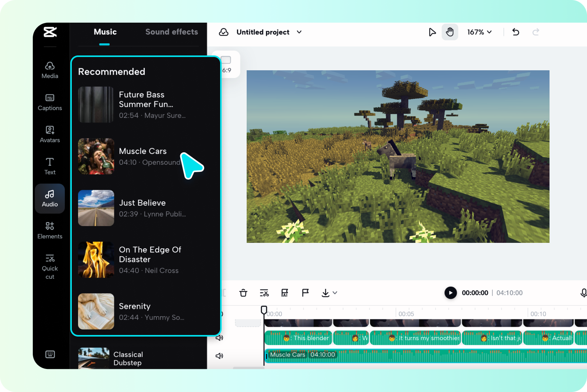The height and width of the screenshot is (392, 587).
Task: Click the 00:05 mark on timeline ruler
Action: click(406, 314)
